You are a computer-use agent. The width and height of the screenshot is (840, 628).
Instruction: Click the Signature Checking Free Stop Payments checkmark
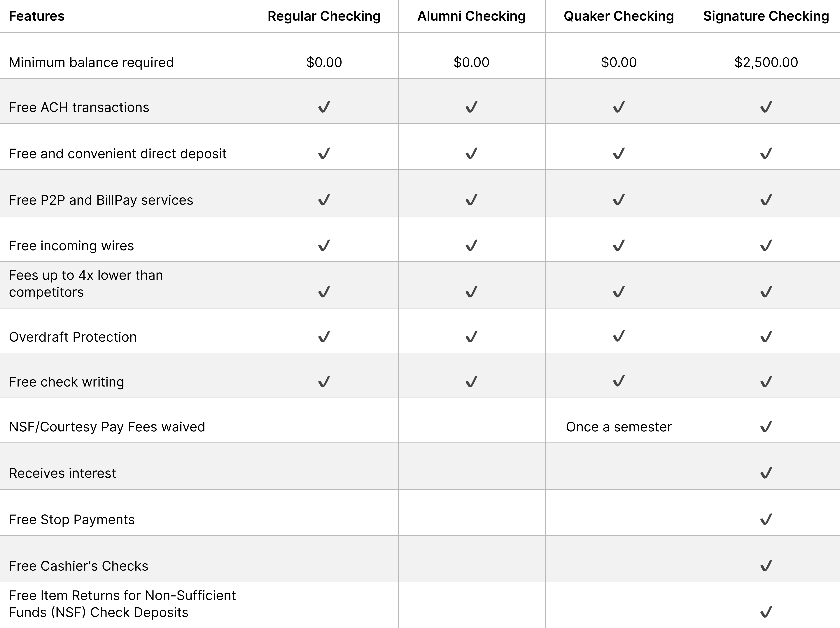coord(766,519)
